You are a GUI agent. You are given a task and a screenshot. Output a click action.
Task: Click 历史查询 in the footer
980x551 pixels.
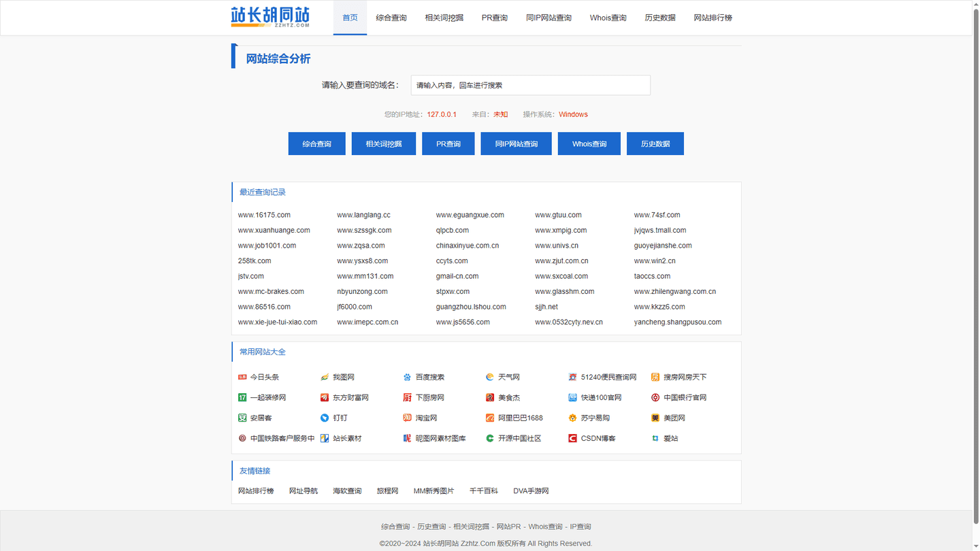[x=431, y=527]
